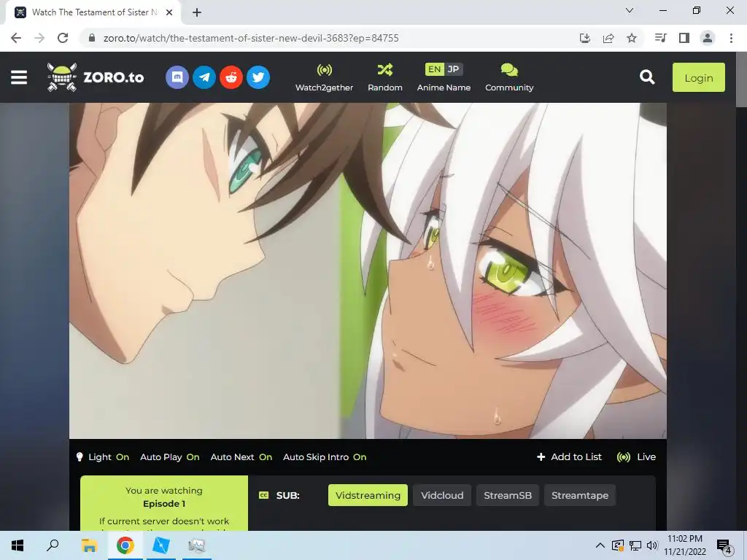Open the network tray icon

pos(635,545)
